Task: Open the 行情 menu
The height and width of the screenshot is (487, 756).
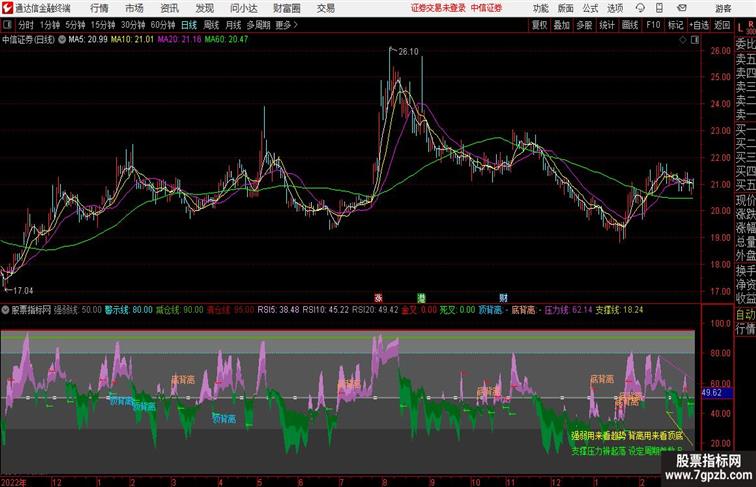Action: pos(99,8)
